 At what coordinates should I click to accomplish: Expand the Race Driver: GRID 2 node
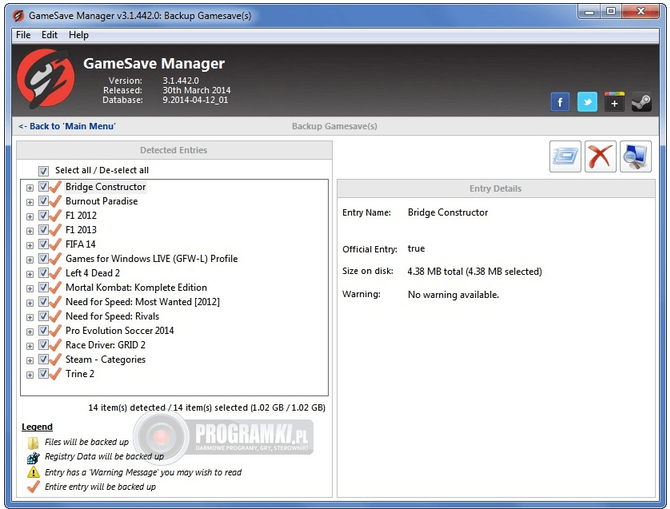click(29, 346)
